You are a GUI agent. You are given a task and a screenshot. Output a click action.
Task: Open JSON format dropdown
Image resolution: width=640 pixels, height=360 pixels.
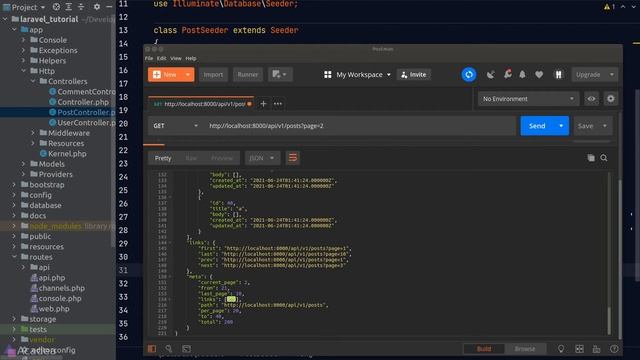coord(262,158)
